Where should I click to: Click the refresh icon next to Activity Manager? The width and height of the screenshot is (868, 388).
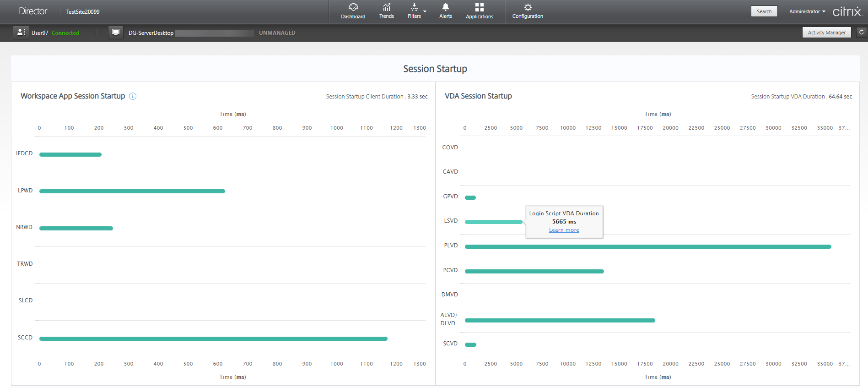861,33
